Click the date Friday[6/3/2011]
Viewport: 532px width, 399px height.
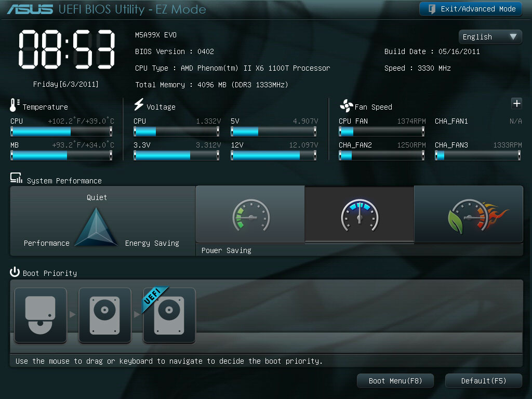coord(66,84)
